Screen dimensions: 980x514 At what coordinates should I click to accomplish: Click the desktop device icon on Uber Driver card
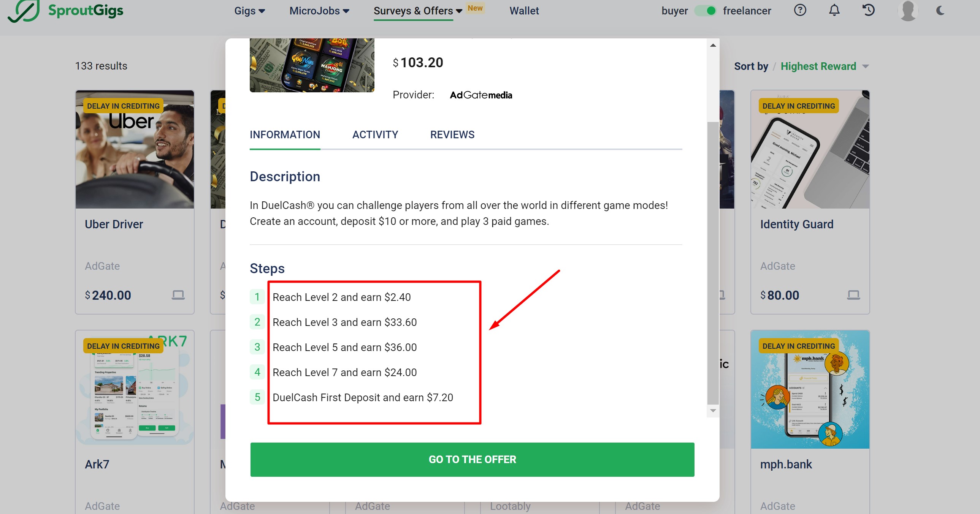pos(178,295)
